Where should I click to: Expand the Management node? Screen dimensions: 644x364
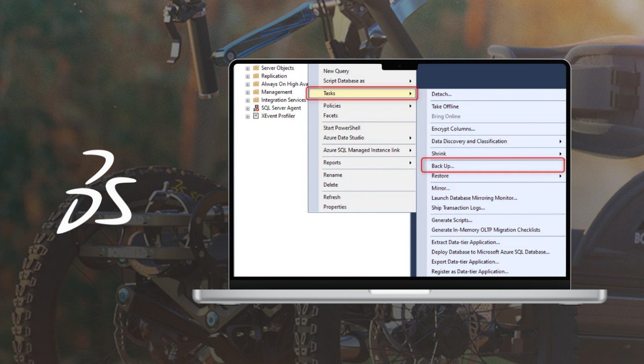point(248,92)
